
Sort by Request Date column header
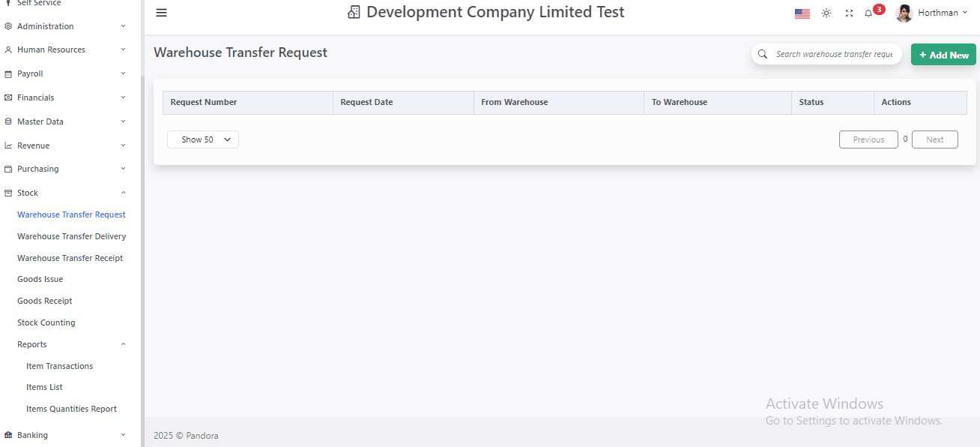pos(403,102)
